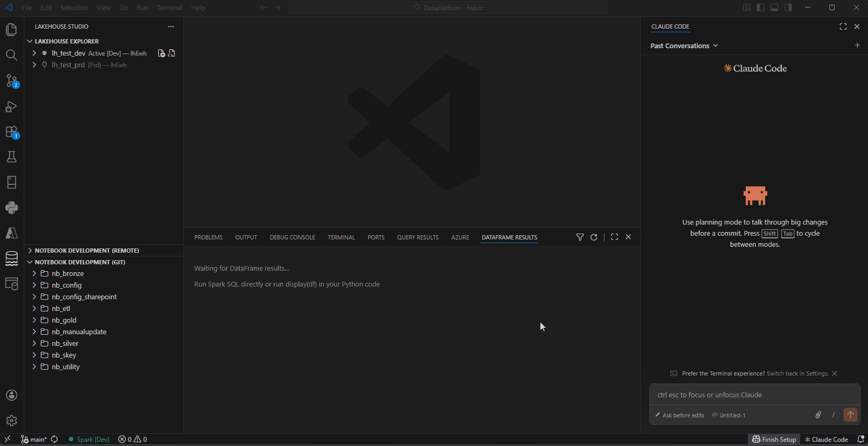
Task: Open Run and Debug view
Action: [x=12, y=106]
